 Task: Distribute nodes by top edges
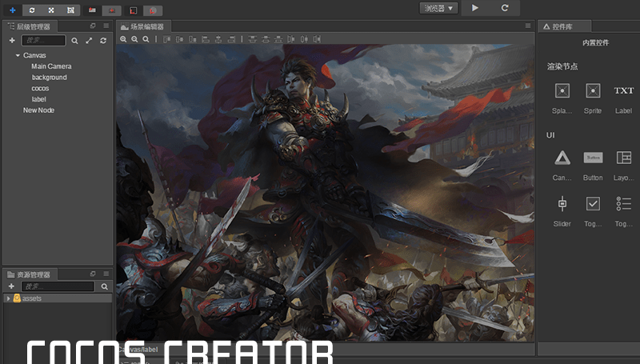[253, 39]
